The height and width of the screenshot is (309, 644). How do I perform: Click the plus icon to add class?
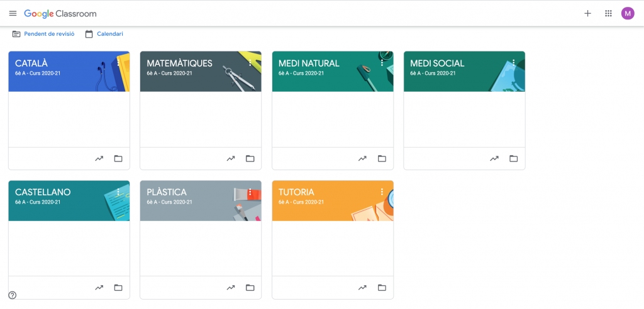pyautogui.click(x=587, y=13)
